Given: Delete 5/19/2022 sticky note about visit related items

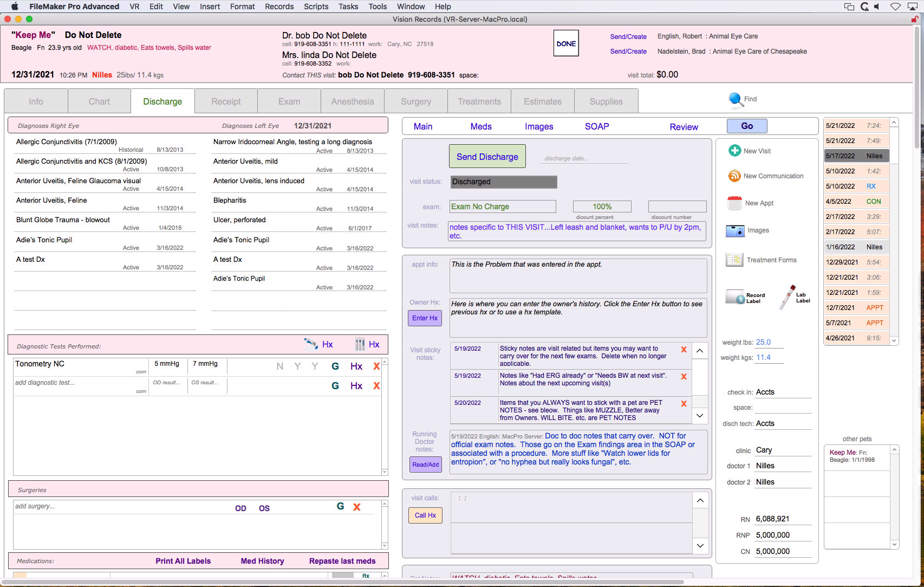Looking at the screenshot, I should 684,350.
